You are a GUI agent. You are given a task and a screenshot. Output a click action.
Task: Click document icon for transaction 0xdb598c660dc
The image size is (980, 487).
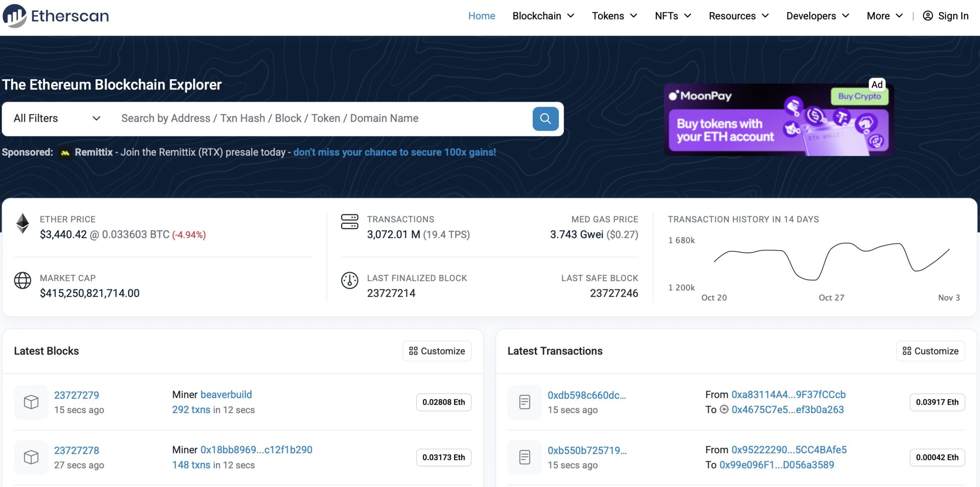pyautogui.click(x=524, y=402)
